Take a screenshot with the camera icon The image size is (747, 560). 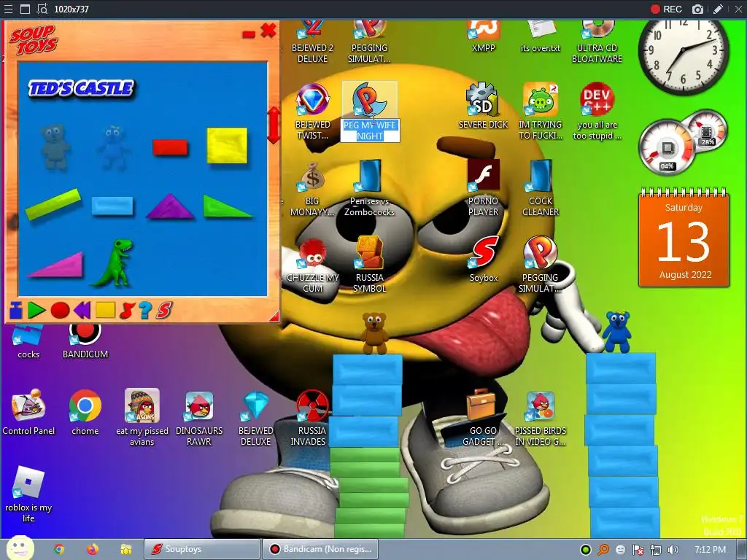pyautogui.click(x=697, y=9)
